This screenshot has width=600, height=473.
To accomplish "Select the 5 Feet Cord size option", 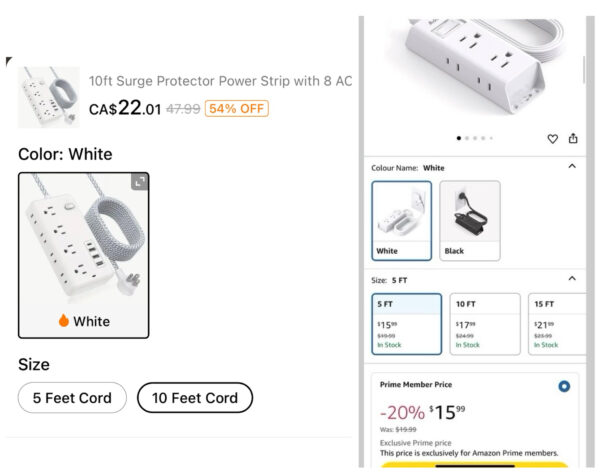I will (72, 398).
